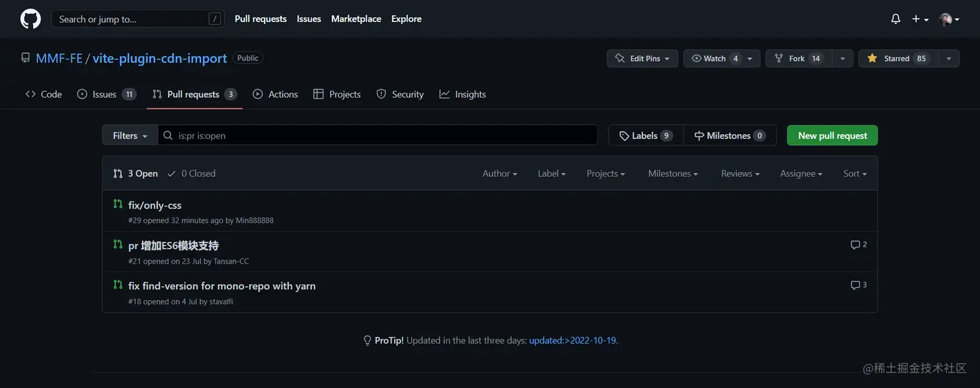Click the comment icon on the find-version pull request
The height and width of the screenshot is (388, 980).
coord(855,285)
